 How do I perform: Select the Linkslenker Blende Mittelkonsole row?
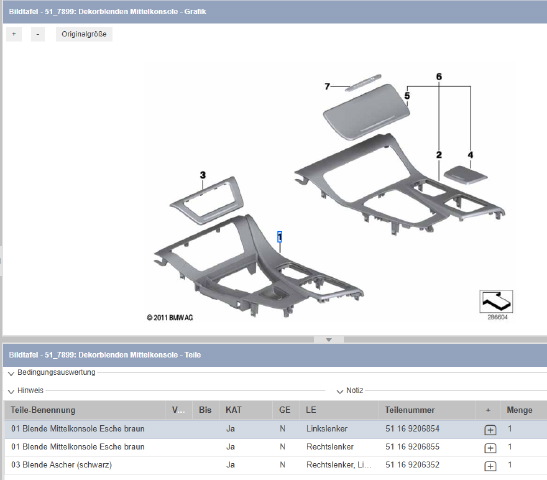tap(275, 429)
